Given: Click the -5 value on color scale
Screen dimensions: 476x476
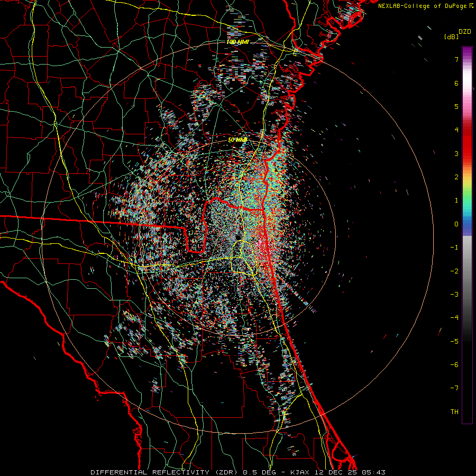Looking at the screenshot, I should tap(454, 342).
